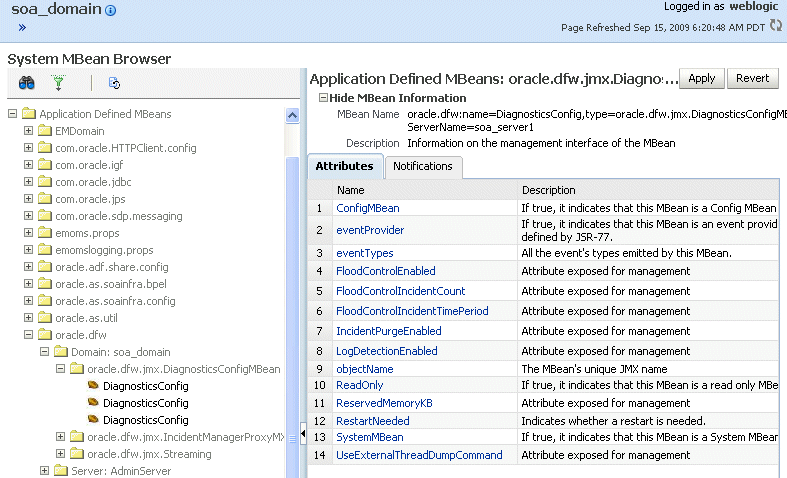This screenshot has height=478, width=787.
Task: Expand the EMDomain tree node
Action: (29, 131)
